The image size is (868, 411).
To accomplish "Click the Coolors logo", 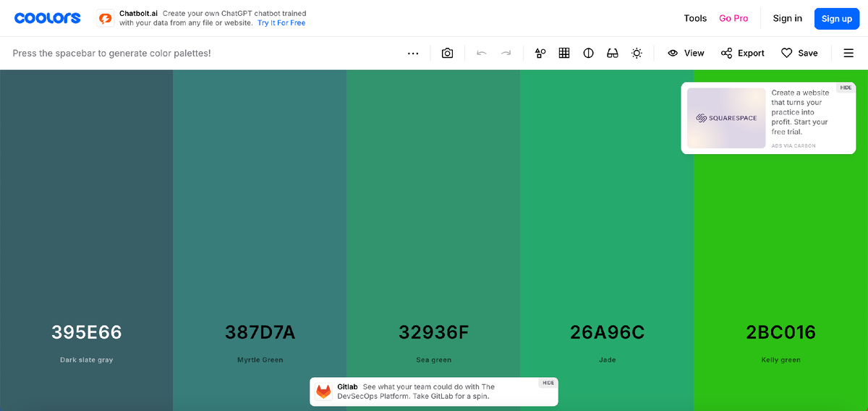I will point(47,18).
